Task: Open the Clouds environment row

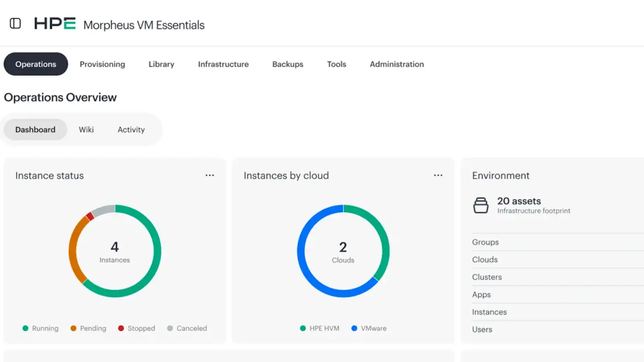Action: 558,259
